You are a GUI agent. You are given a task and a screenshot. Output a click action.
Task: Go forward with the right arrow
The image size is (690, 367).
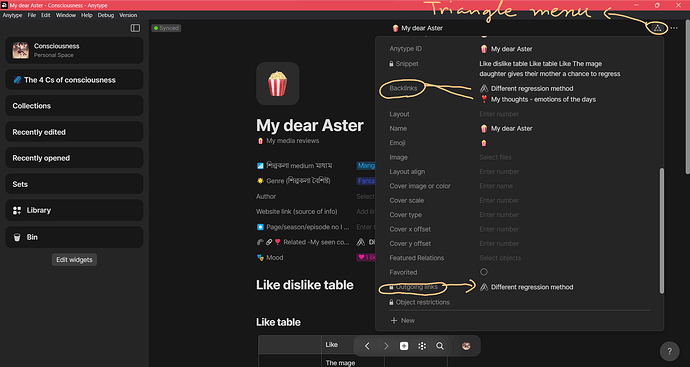386,346
